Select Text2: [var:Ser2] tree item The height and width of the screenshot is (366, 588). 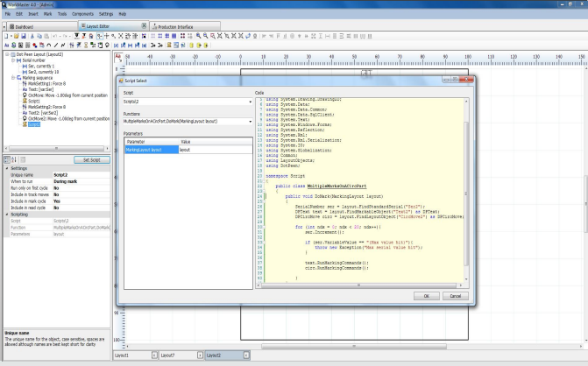coord(43,113)
